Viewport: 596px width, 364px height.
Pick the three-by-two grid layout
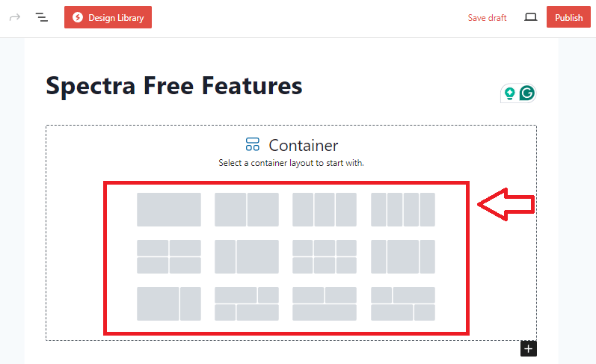click(325, 256)
